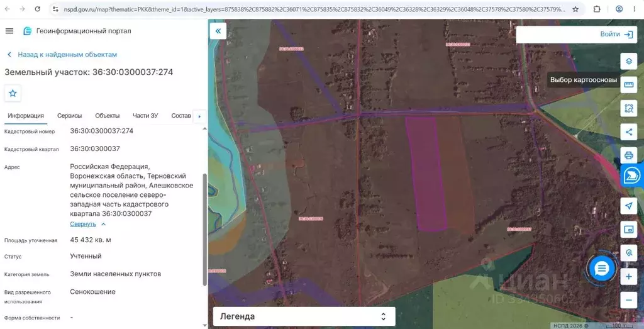Go forward in the browser
The height and width of the screenshot is (329, 644).
(x=22, y=9)
